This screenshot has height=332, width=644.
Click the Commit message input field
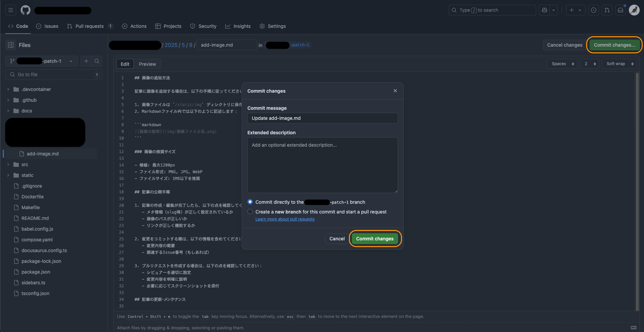pyautogui.click(x=322, y=118)
